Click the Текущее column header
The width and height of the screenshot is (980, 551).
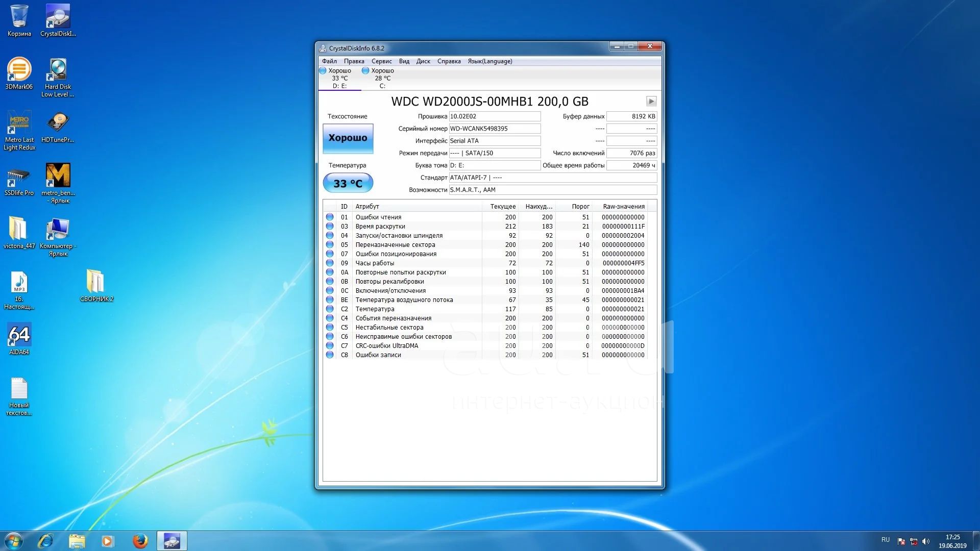click(500, 207)
